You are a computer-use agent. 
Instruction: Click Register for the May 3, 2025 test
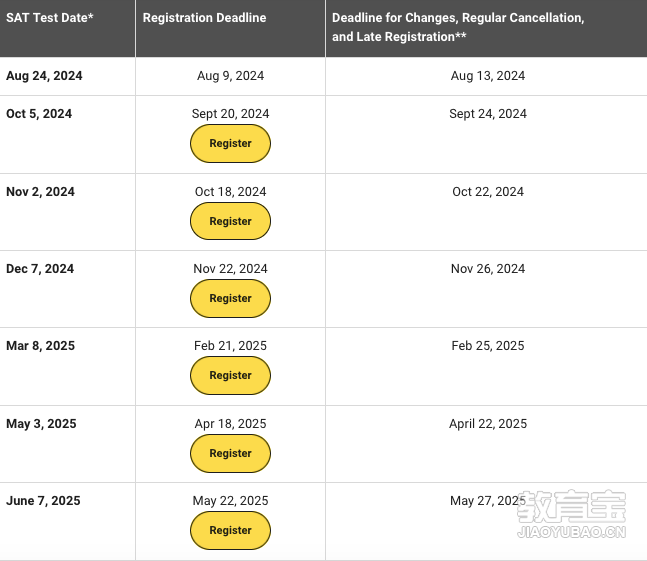(x=230, y=453)
